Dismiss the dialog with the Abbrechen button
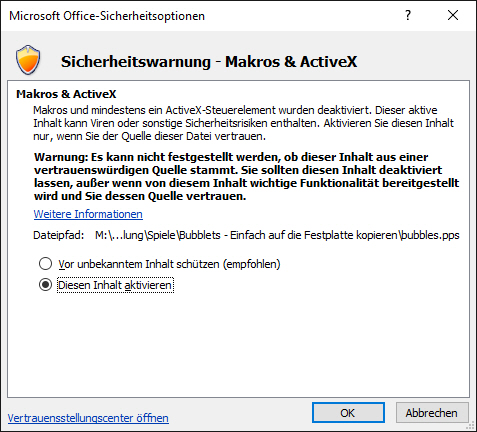 (432, 413)
